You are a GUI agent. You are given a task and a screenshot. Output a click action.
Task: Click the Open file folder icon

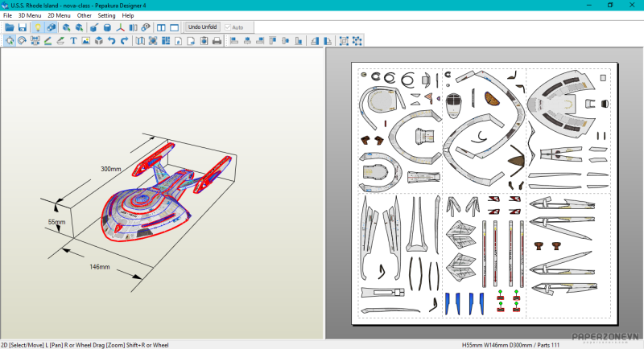[x=10, y=27]
